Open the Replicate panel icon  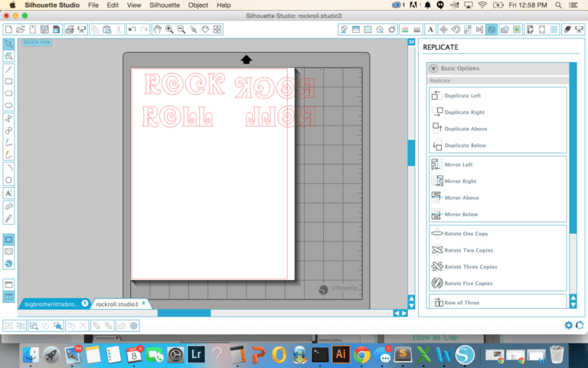click(492, 30)
